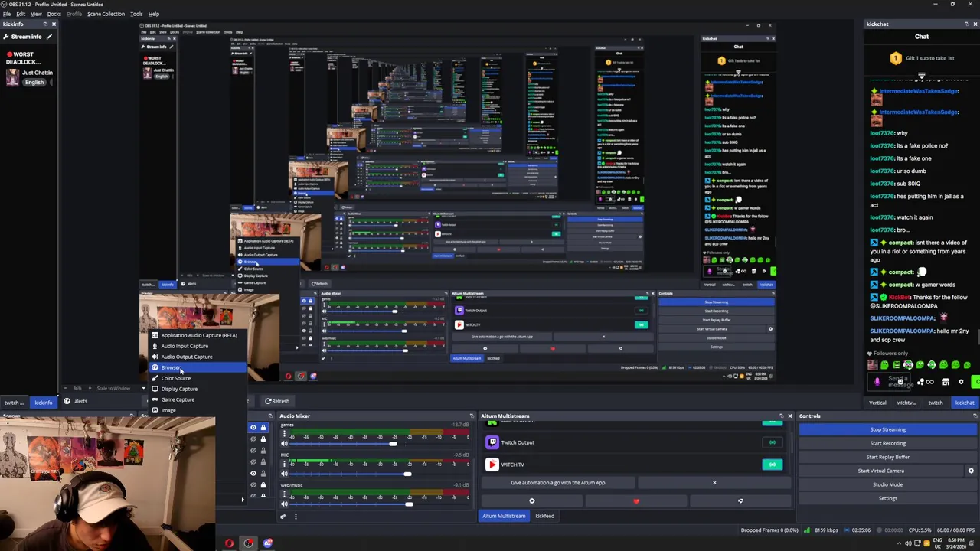The height and width of the screenshot is (551, 980).
Task: Choose Game Capture source
Action: [198, 399]
